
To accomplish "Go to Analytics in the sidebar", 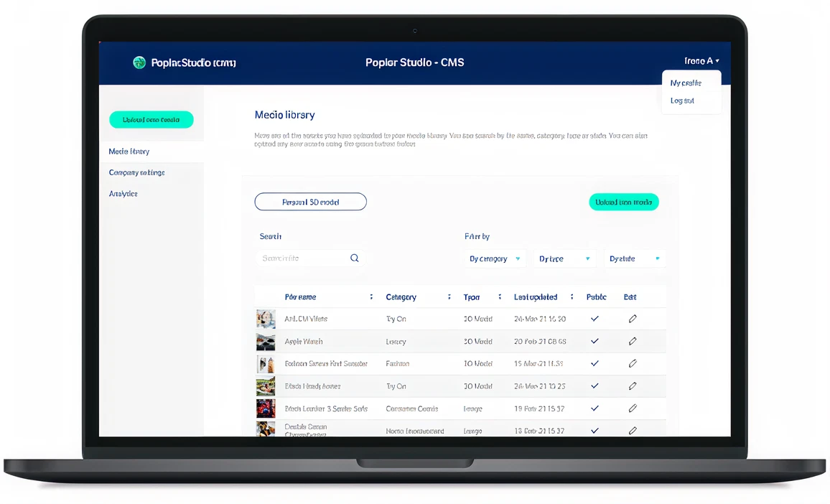I will click(x=123, y=194).
